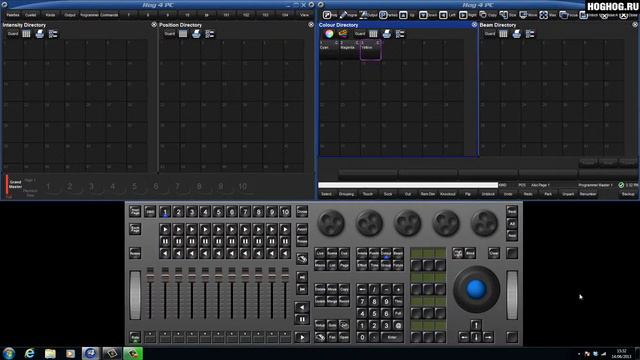Click the Left arrow window toolbar icon

coord(443,15)
